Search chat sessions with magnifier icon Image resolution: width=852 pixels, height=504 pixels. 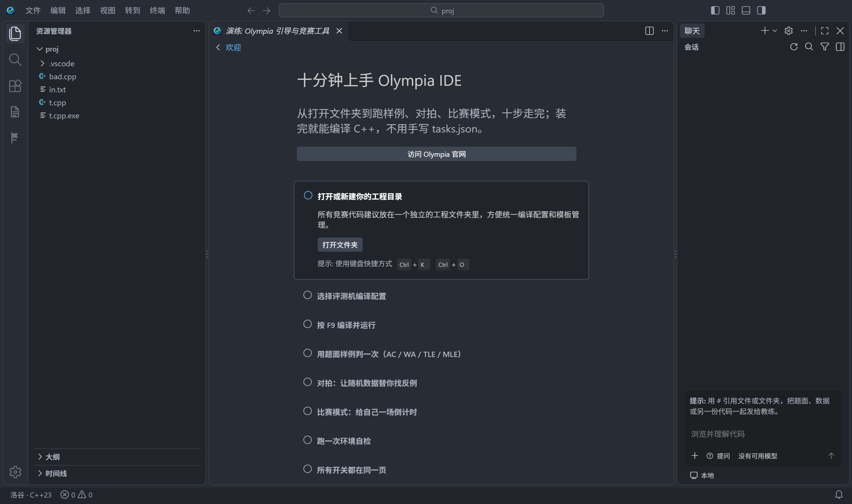pos(809,47)
